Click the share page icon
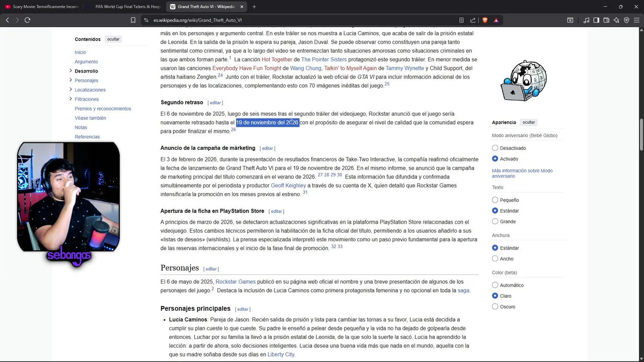This screenshot has width=644, height=362. tap(473, 20)
